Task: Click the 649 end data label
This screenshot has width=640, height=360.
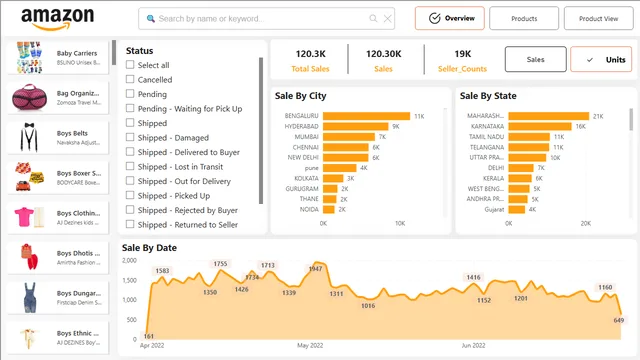Action: 619,320
